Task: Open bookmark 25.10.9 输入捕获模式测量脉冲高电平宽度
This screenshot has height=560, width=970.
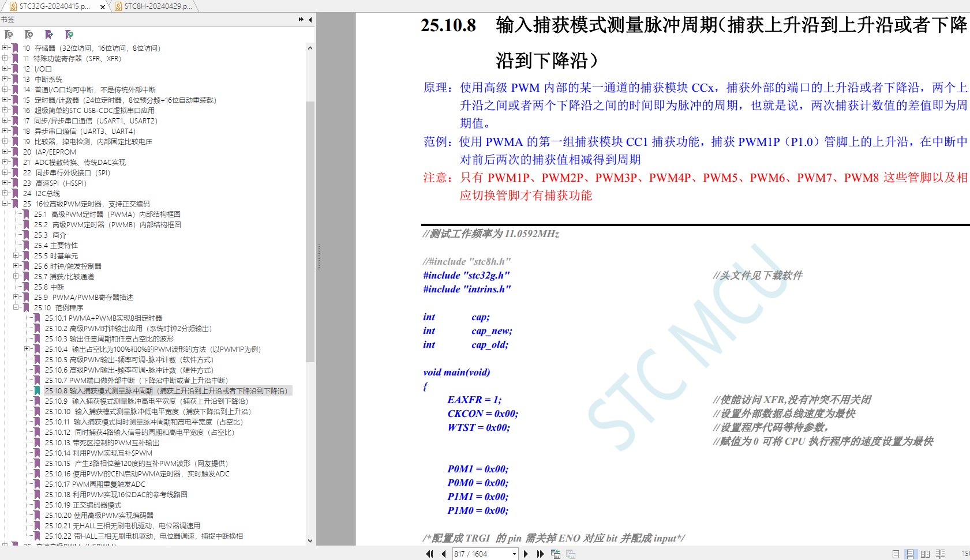Action: 147,401
